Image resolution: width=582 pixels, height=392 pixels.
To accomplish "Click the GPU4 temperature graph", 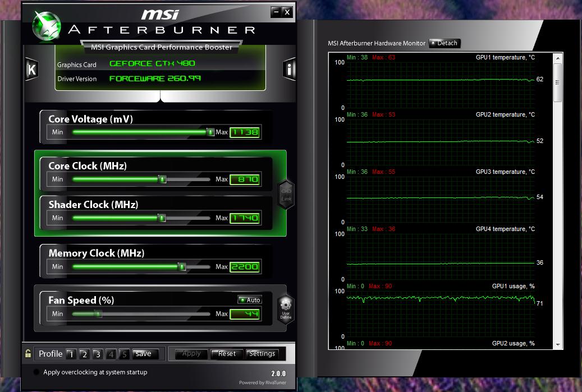I will click(x=441, y=256).
